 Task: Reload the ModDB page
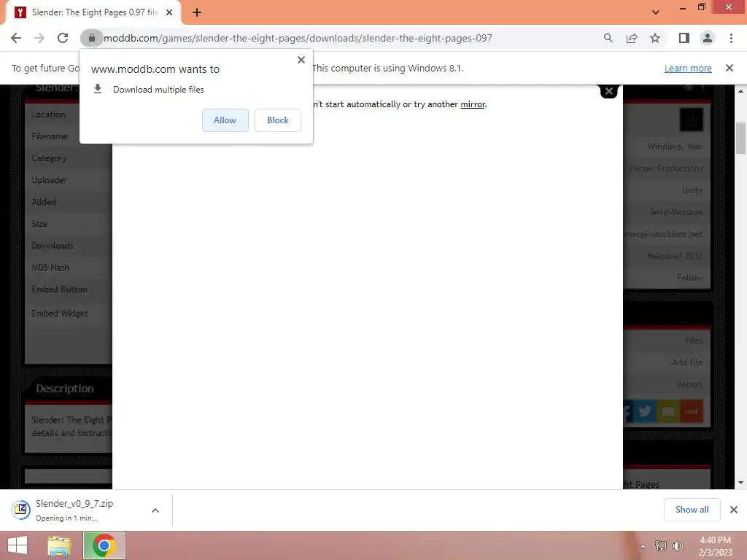(63, 38)
